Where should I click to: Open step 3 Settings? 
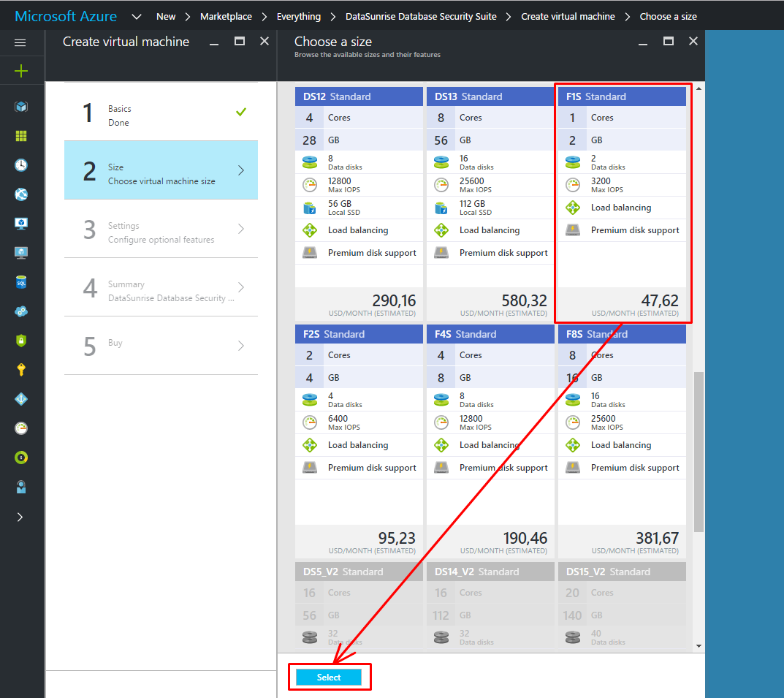161,229
